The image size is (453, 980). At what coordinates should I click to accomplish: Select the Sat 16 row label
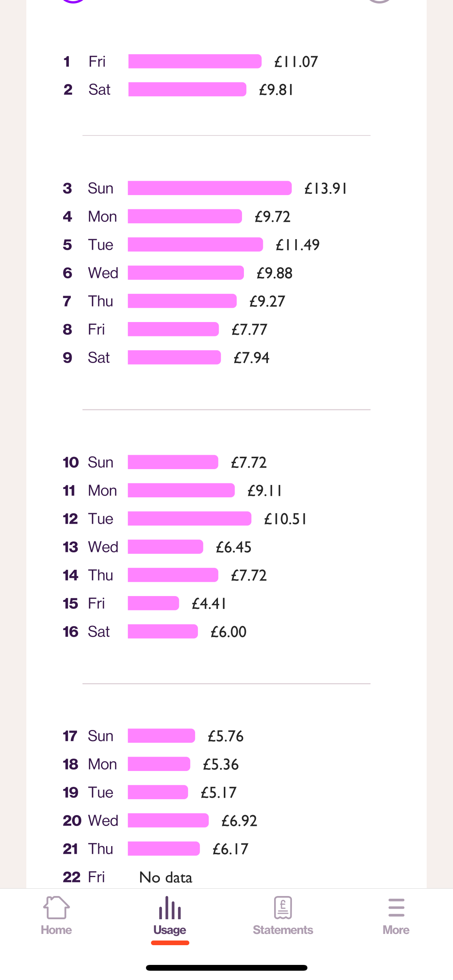86,632
